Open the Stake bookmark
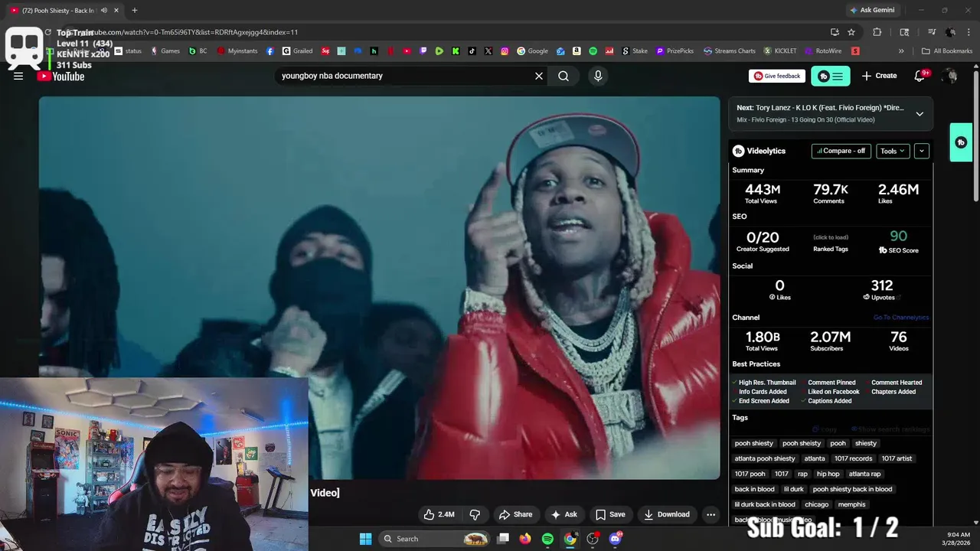 coord(635,51)
